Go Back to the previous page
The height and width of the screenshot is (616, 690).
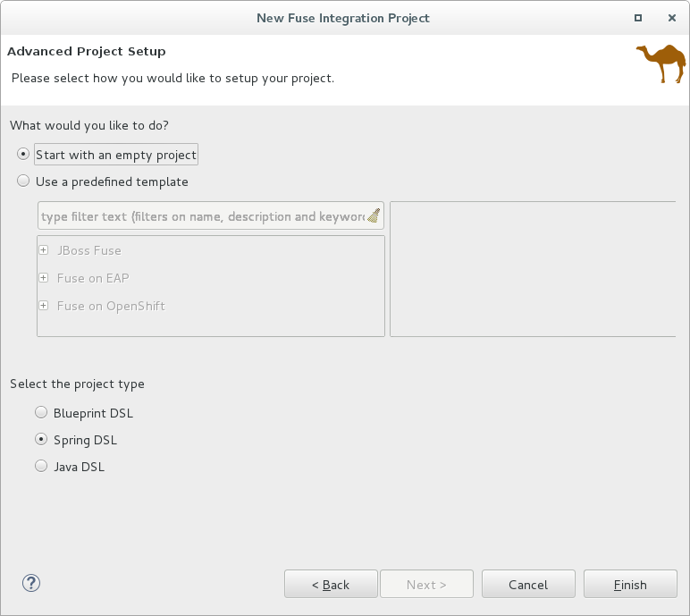(331, 585)
